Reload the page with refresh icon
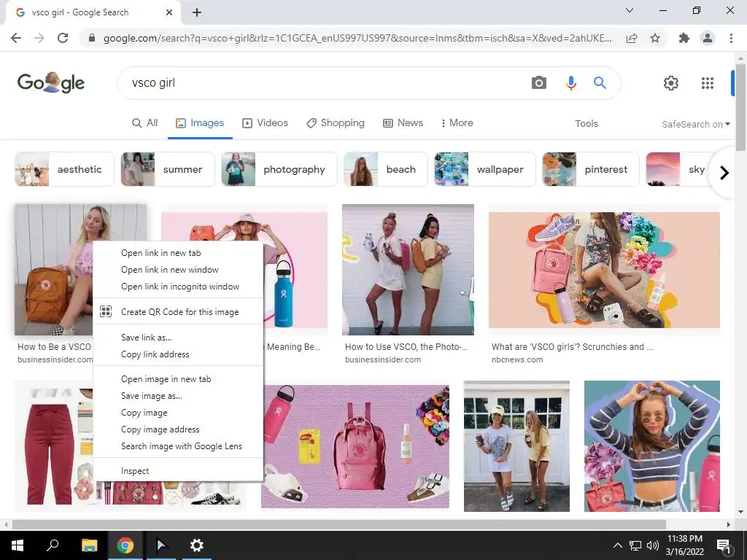Viewport: 747px width, 560px height. tap(63, 38)
